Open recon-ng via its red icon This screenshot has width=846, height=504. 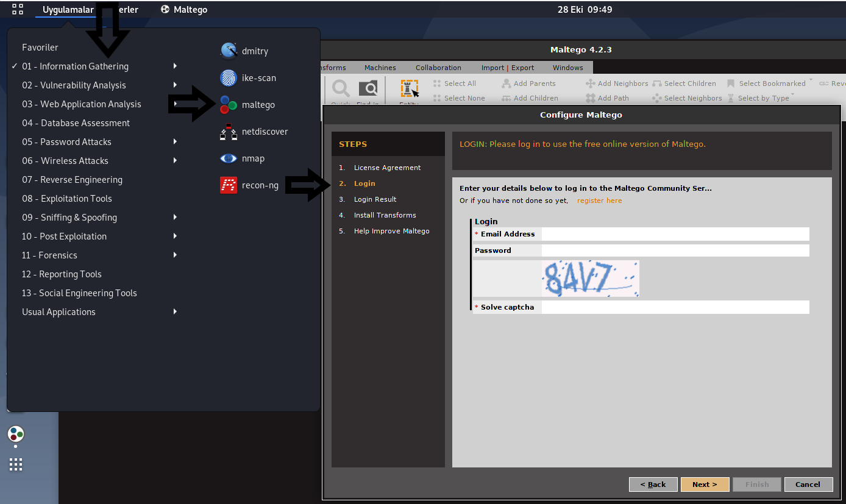coord(229,185)
